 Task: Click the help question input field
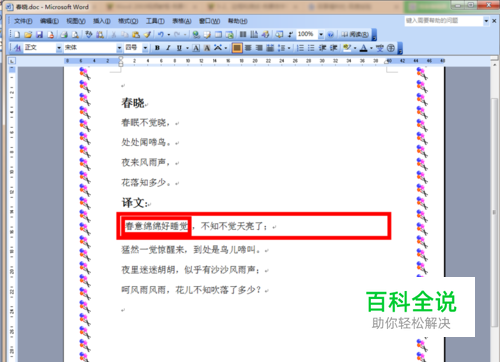pos(444,21)
